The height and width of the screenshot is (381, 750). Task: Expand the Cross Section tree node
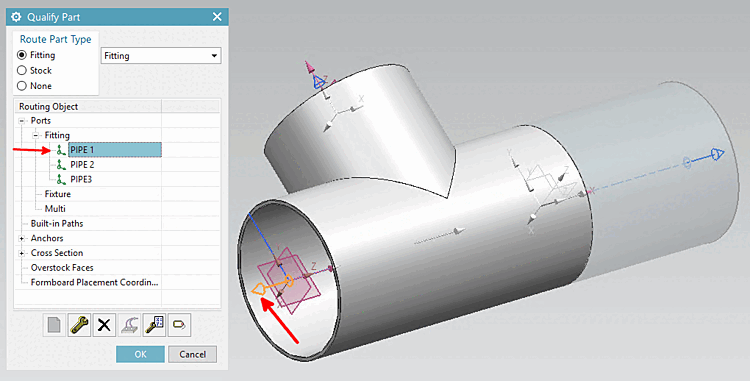click(x=22, y=253)
